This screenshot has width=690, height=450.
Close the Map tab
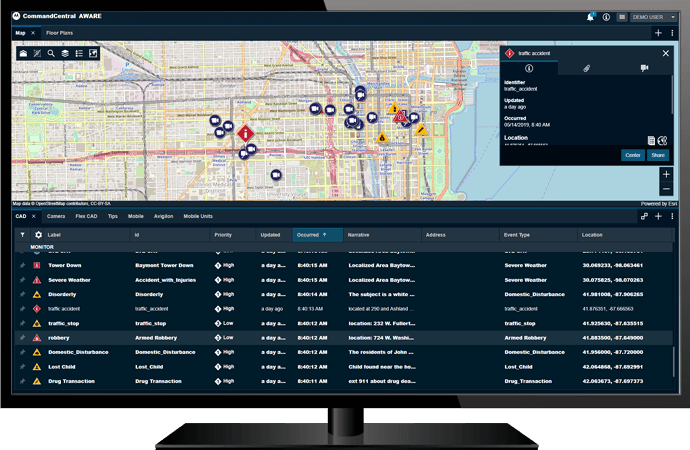33,33
